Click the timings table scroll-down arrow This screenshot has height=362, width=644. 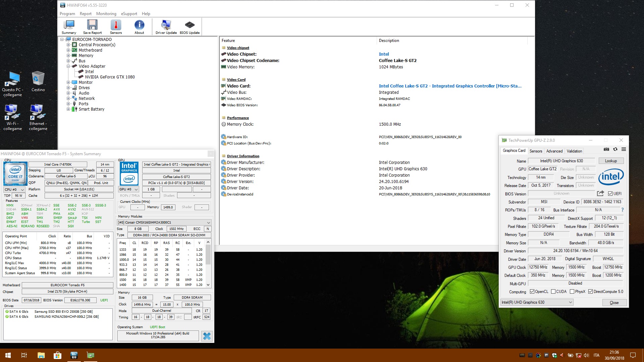click(x=208, y=285)
